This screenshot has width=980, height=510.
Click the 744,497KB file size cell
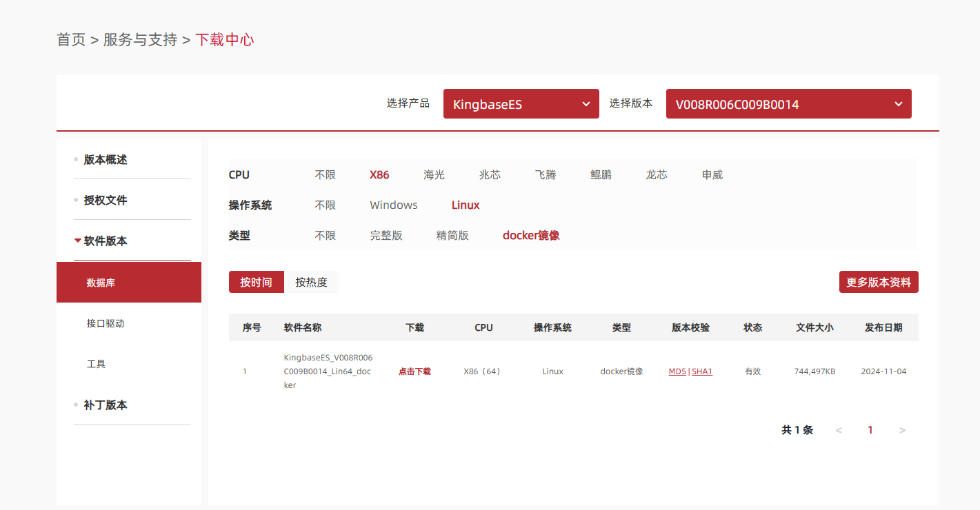[814, 371]
